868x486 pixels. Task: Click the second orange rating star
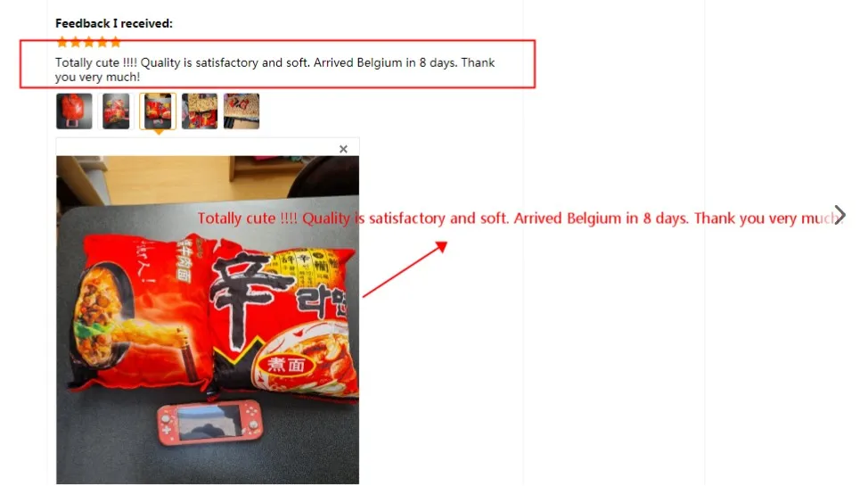point(75,42)
